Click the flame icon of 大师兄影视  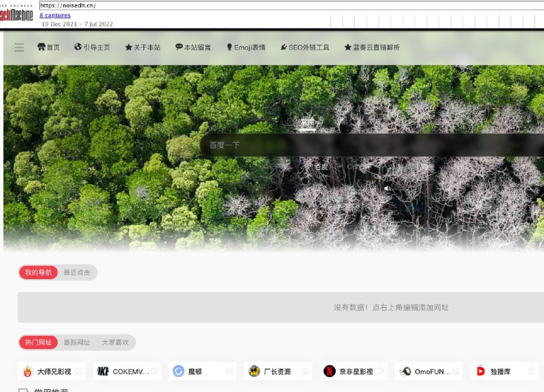[27, 371]
